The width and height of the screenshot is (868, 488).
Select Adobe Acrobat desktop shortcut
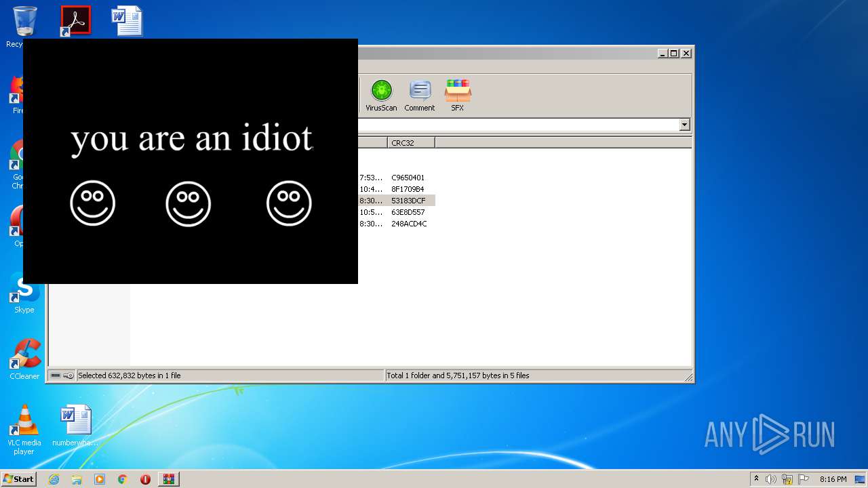(x=75, y=20)
